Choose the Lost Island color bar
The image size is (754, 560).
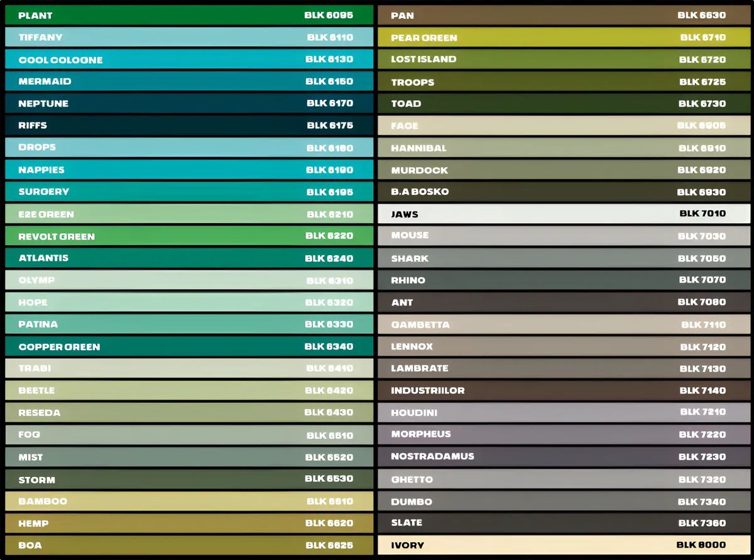point(564,59)
